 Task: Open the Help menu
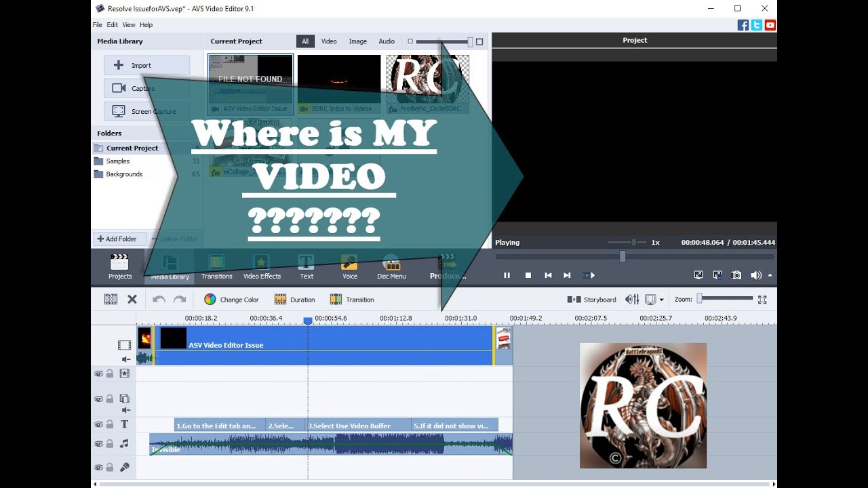[x=146, y=25]
